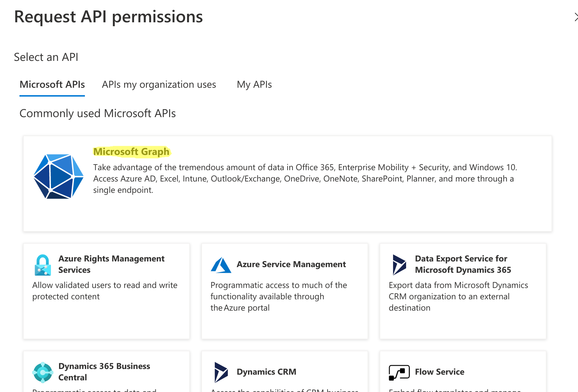Click the Dynamics 365 Business Central icon

(43, 372)
